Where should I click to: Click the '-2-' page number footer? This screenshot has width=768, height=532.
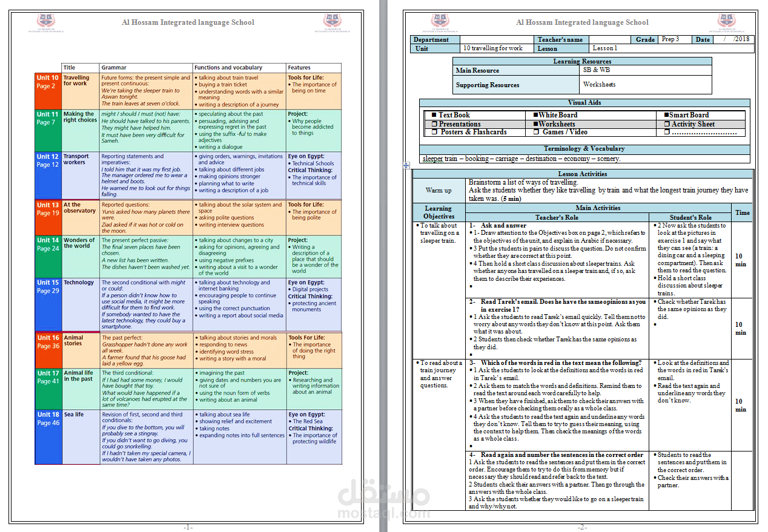582,527
